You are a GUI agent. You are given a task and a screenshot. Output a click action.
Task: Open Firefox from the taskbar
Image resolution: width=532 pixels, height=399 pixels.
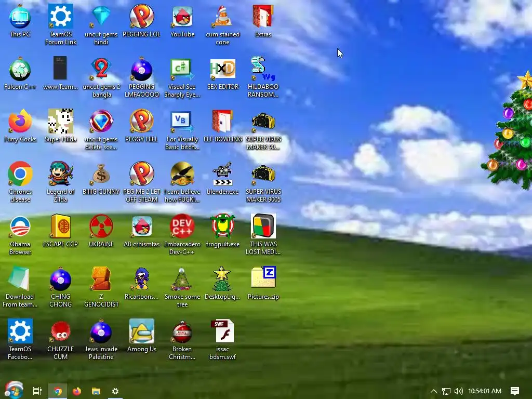(77, 391)
